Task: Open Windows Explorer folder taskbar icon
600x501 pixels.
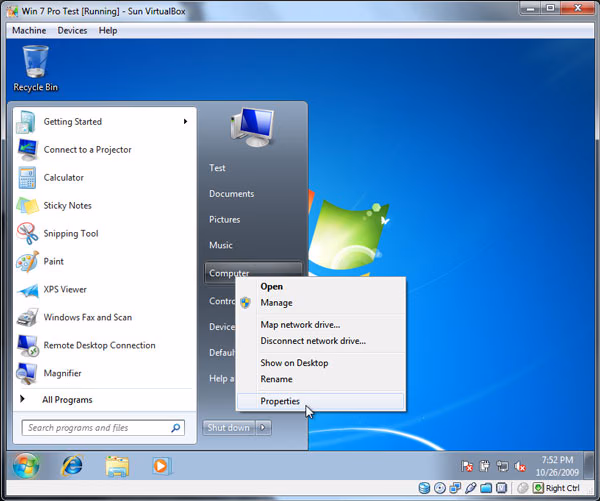Action: 117,466
